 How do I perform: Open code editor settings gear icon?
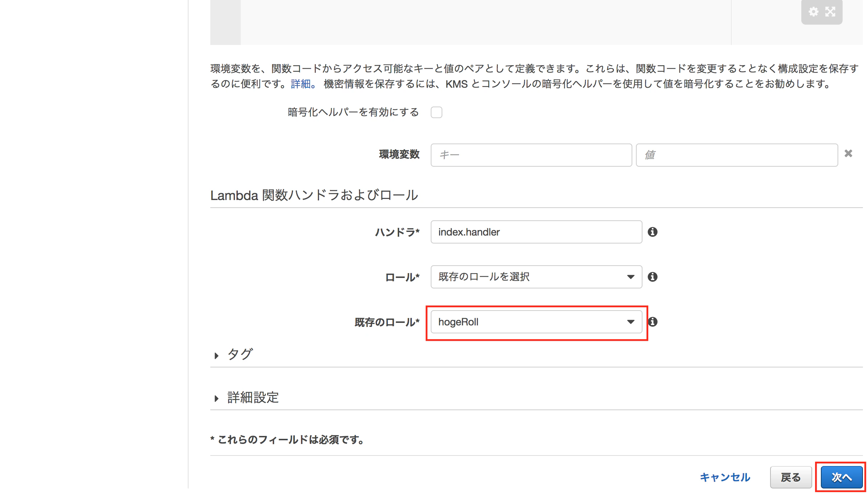pyautogui.click(x=813, y=12)
